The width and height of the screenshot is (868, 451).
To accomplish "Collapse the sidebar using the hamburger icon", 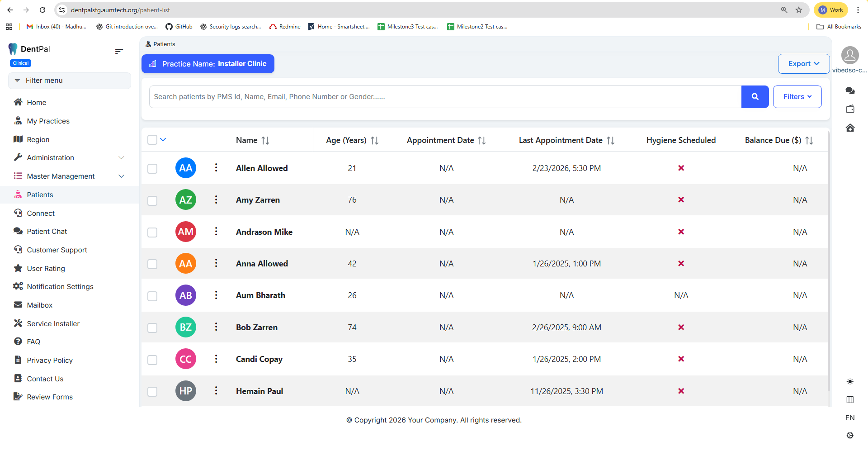I will [119, 52].
